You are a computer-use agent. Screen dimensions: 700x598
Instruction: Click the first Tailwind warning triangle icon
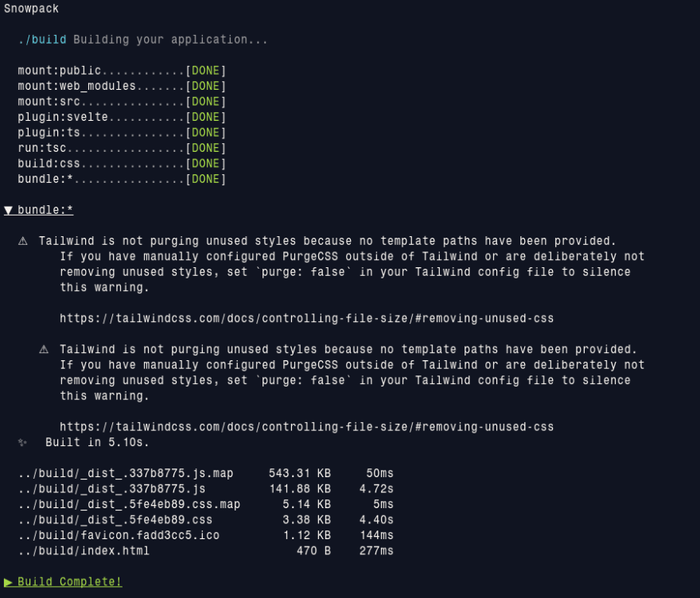pyautogui.click(x=23, y=242)
